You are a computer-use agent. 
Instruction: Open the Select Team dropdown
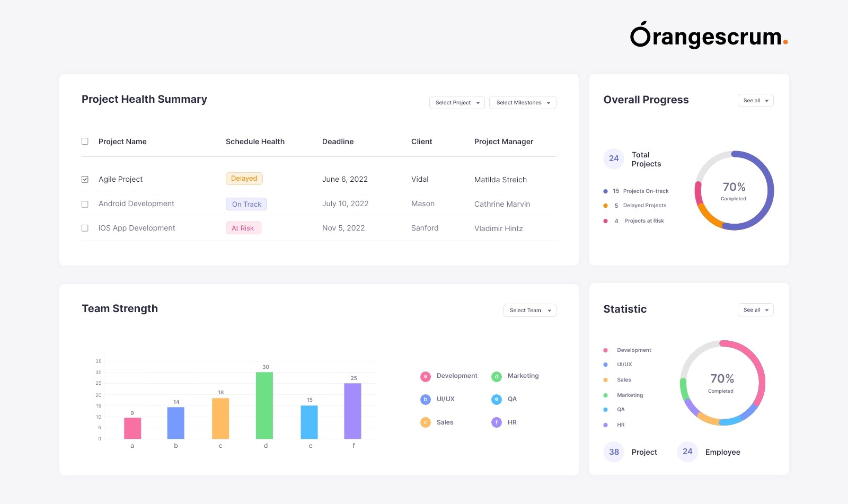(x=529, y=311)
